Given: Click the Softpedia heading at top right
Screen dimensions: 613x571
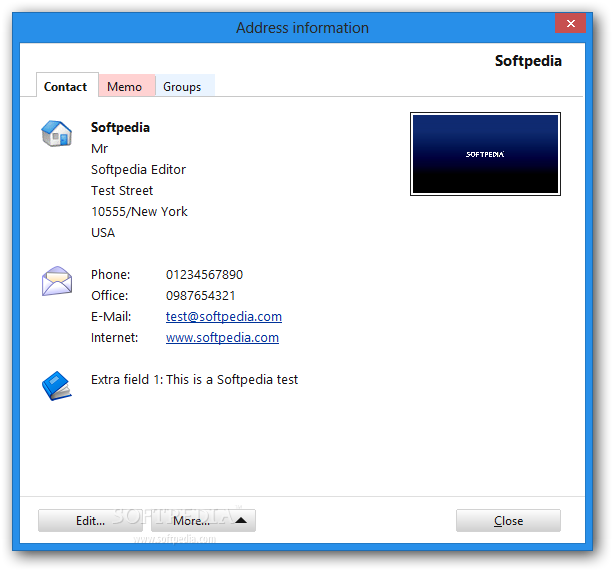Looking at the screenshot, I should click(528, 61).
